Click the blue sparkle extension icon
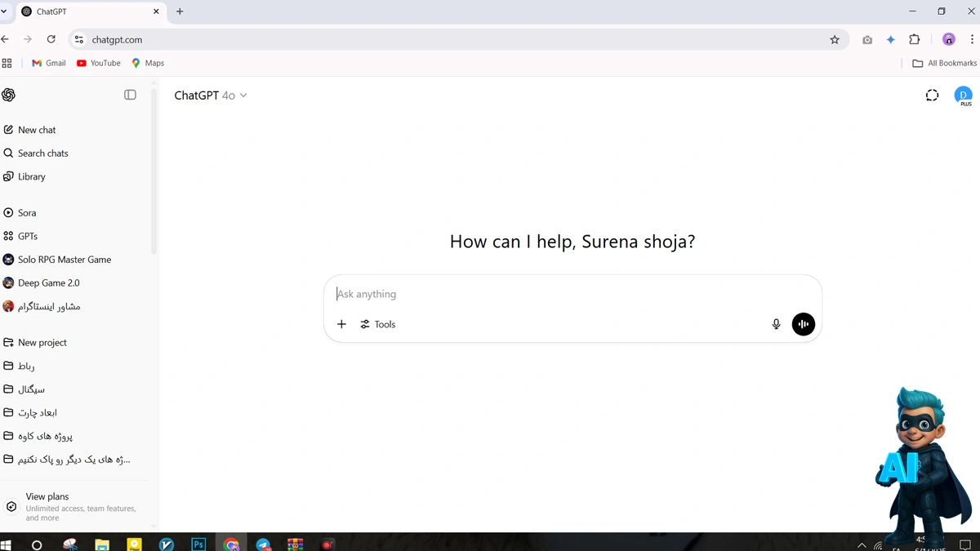The width and height of the screenshot is (980, 551). point(891,39)
